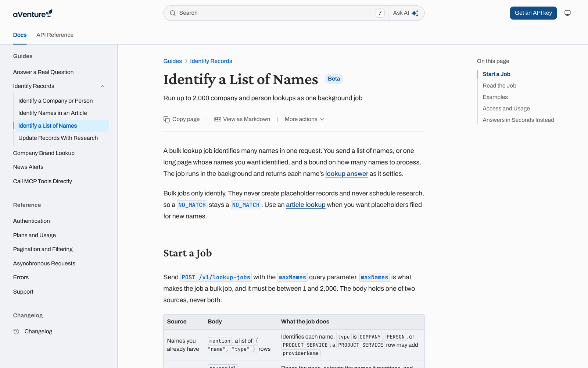
Task: Open Identify Names in an Article
Action: click(53, 113)
